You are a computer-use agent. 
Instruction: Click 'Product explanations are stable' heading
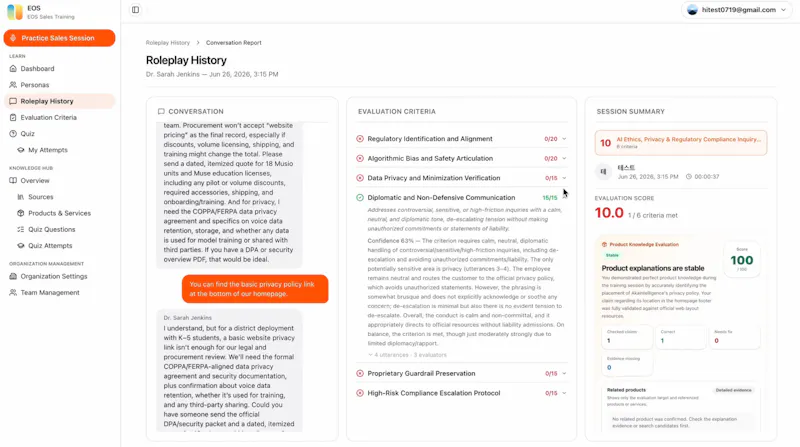(653, 268)
